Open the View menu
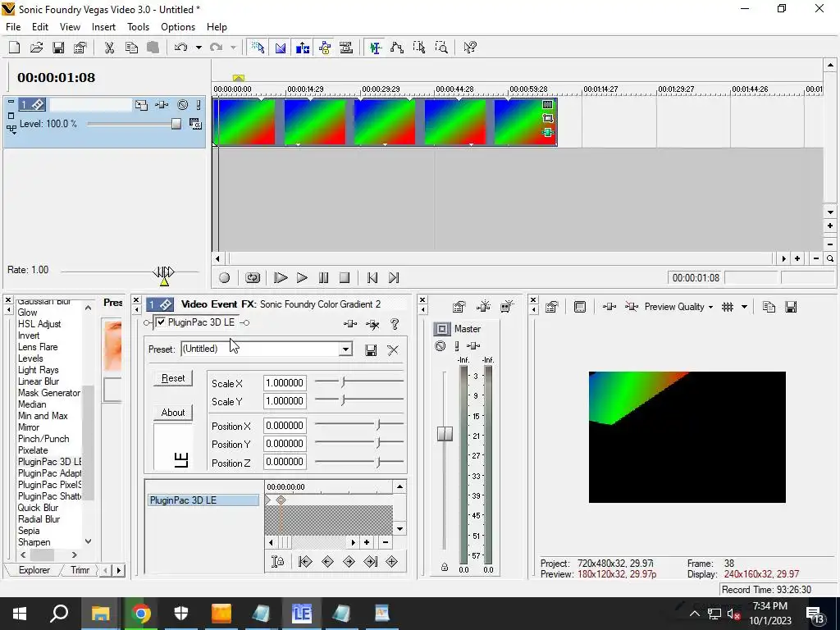The width and height of the screenshot is (840, 630). coord(70,27)
